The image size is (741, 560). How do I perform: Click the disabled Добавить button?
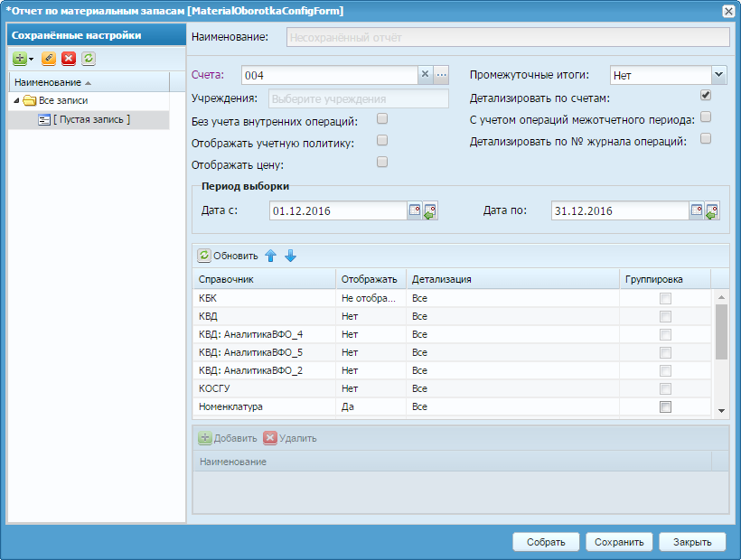click(x=228, y=438)
